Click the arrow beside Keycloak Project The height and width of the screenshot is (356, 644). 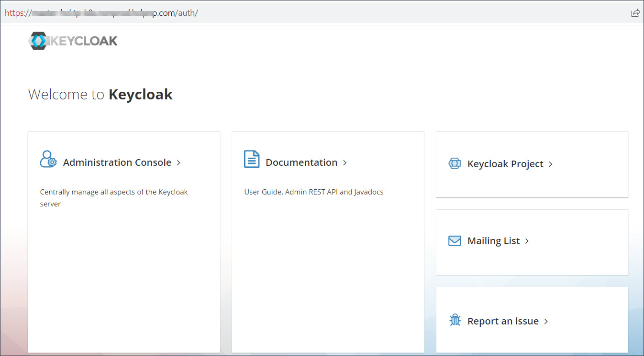551,164
